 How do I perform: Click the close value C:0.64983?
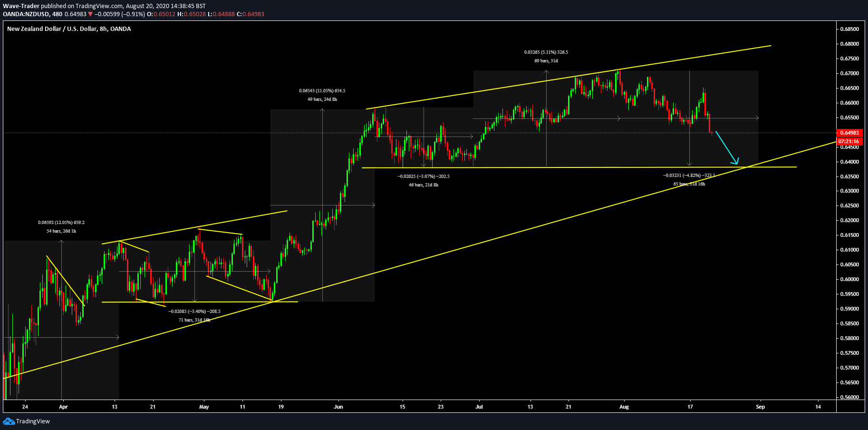[251, 14]
